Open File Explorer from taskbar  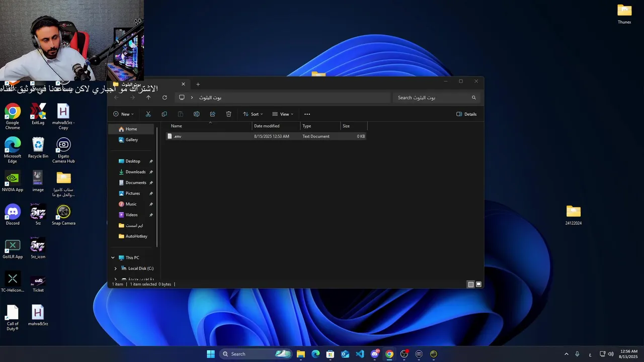(300, 354)
